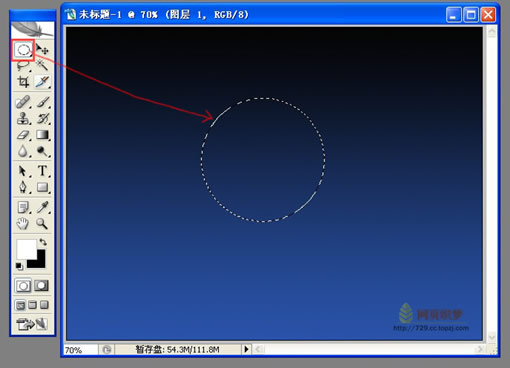Choose the Magic Wand tool
Image resolution: width=510 pixels, height=368 pixels.
(x=42, y=65)
